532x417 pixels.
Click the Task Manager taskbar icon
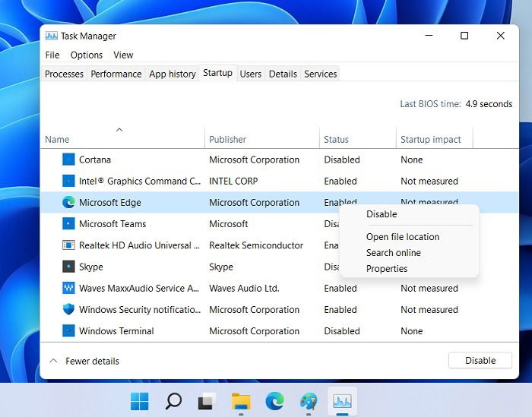pos(342,401)
